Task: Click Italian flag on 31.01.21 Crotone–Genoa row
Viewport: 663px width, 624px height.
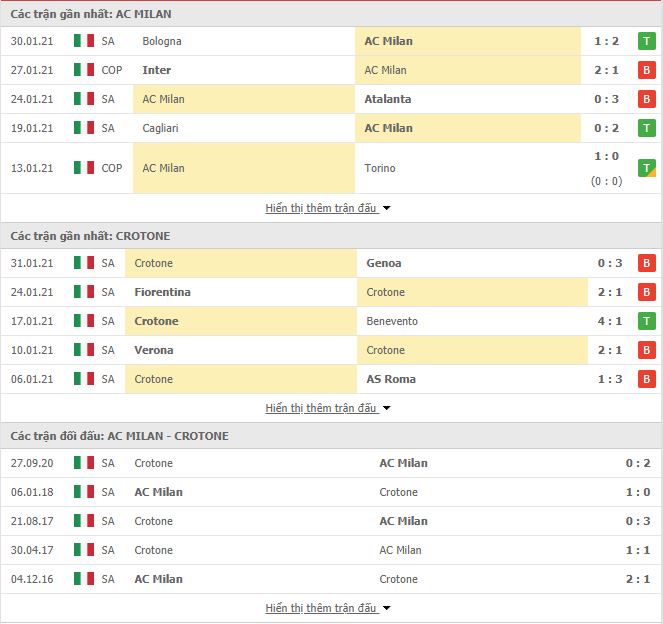Action: coord(84,263)
